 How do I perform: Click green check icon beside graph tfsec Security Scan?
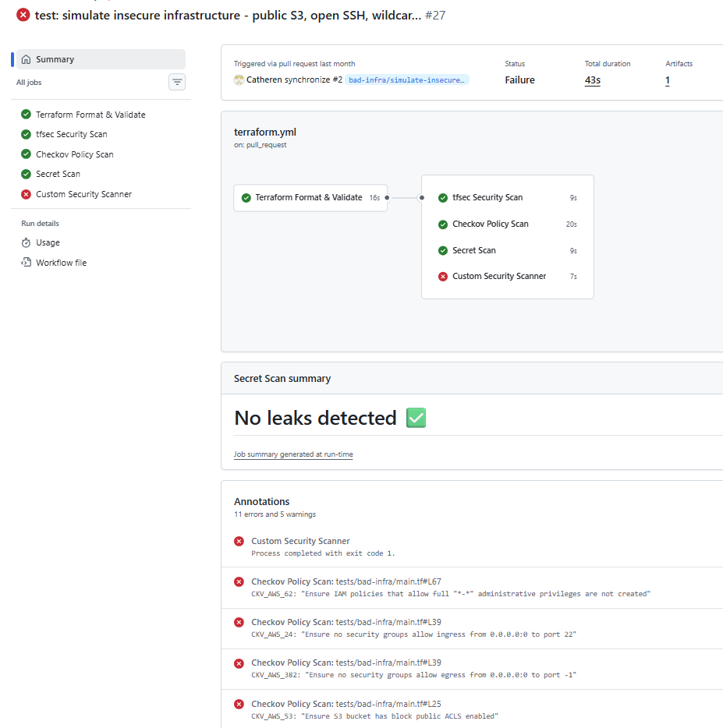(x=443, y=198)
